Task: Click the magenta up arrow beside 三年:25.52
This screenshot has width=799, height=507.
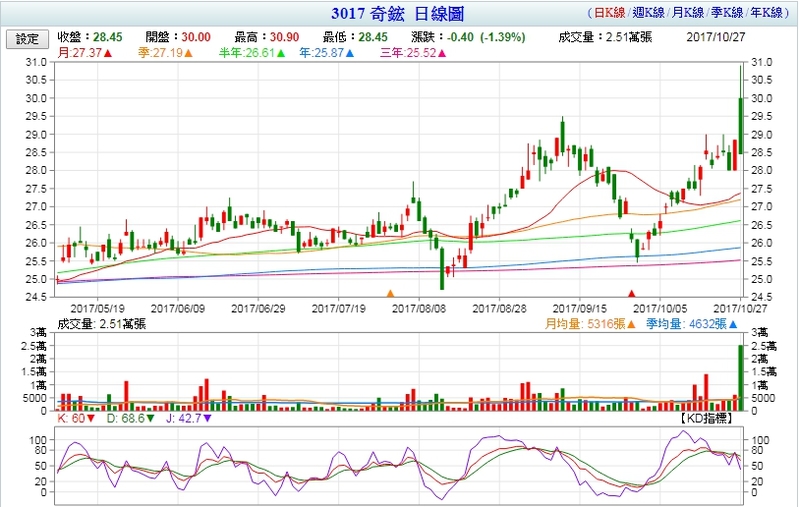Action: pos(442,53)
